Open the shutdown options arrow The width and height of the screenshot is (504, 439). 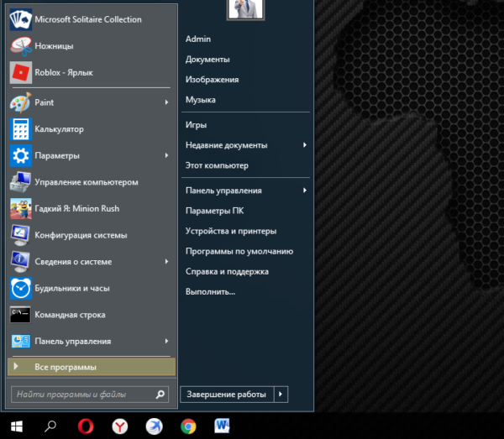pos(281,394)
